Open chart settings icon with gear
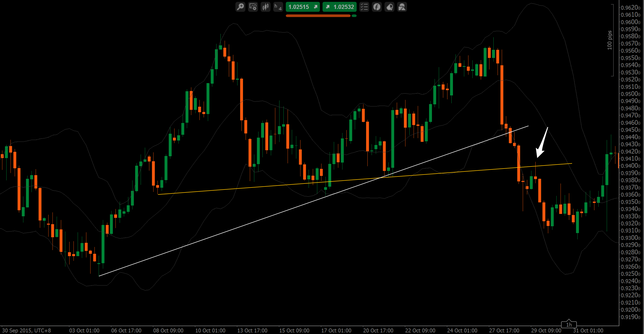The image size is (644, 334). (x=253, y=7)
